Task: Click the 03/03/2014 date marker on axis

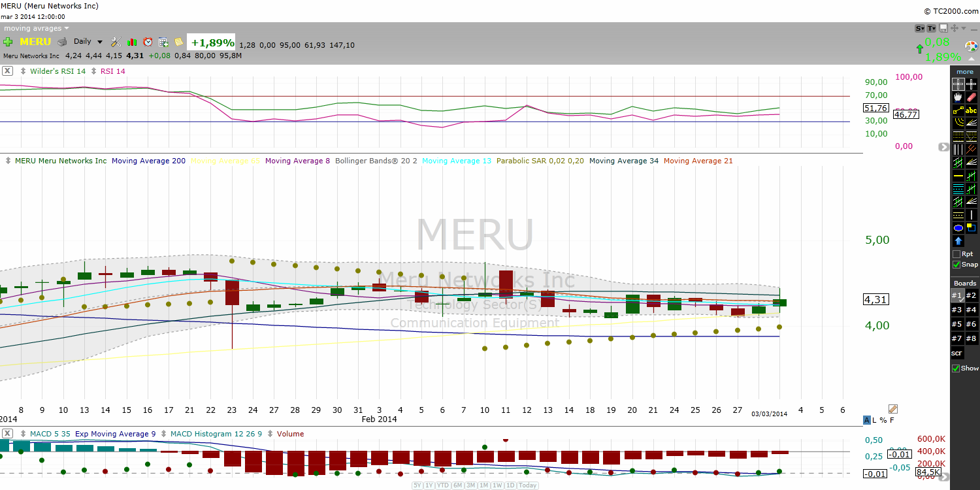Action: click(770, 414)
